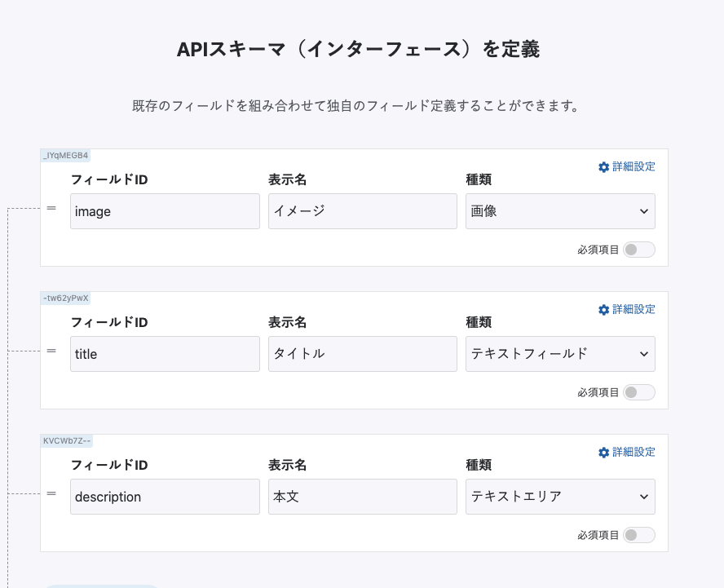
Task: Click the gear icon in the title field card
Action: click(x=603, y=310)
